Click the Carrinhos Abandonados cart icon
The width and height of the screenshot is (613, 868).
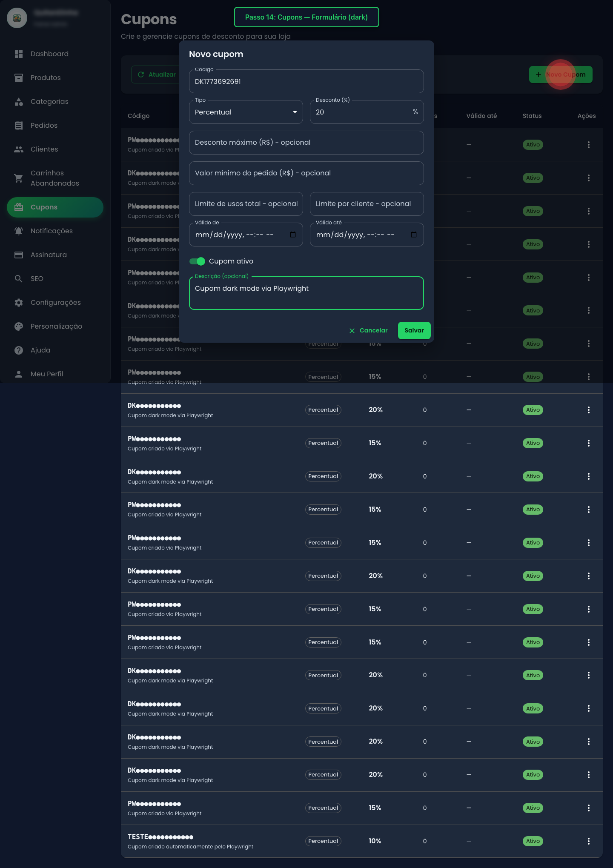click(19, 178)
